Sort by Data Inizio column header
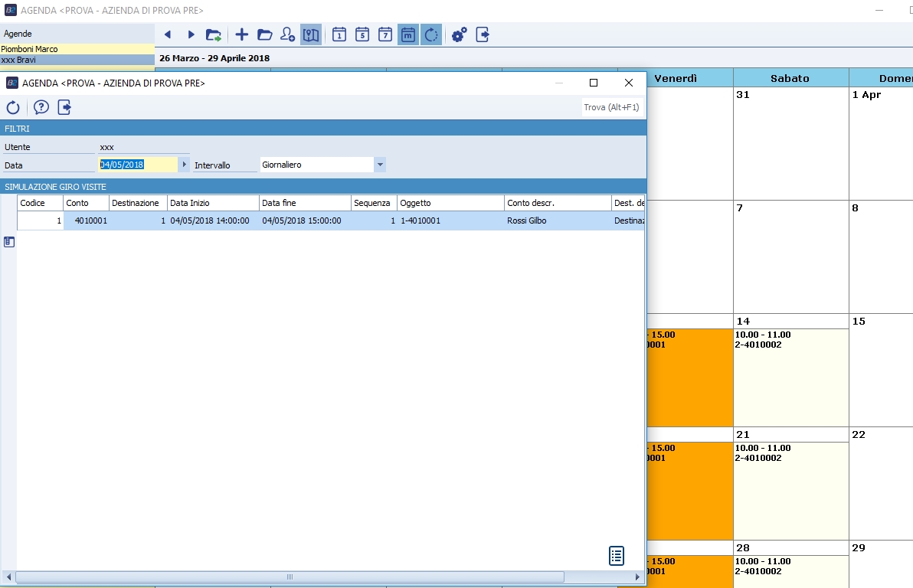Image resolution: width=913 pixels, height=588 pixels. pyautogui.click(x=213, y=203)
